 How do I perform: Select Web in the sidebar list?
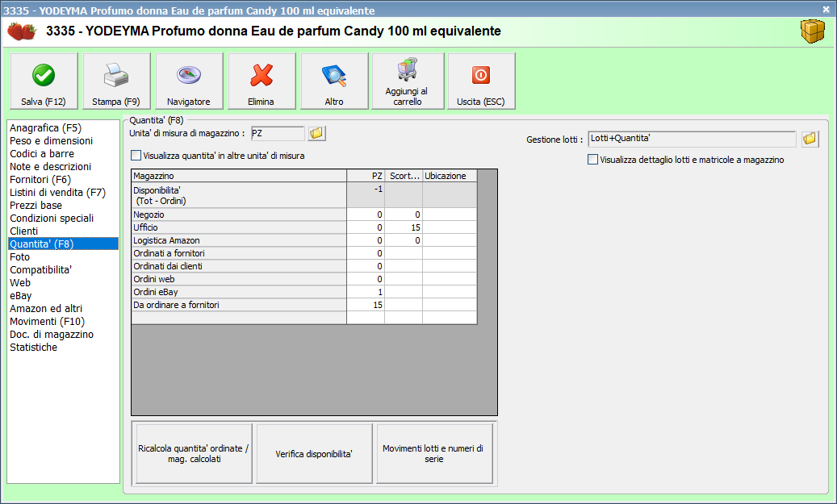pyautogui.click(x=63, y=283)
